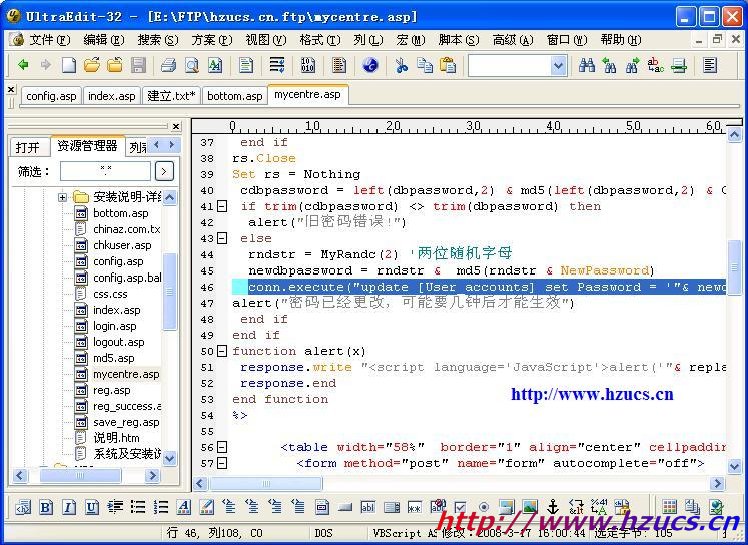Click the Italic icon in HTML toolbar
748x545 pixels.
pos(69,507)
